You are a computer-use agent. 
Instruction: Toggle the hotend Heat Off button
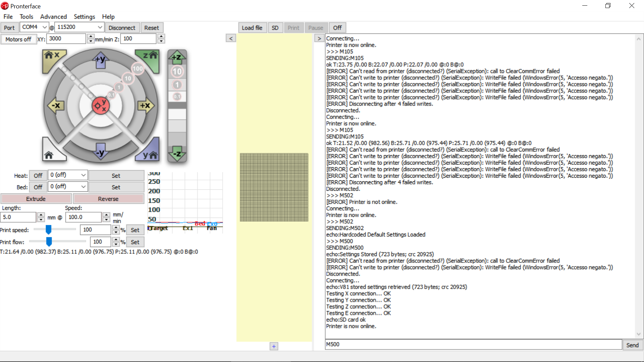(38, 176)
